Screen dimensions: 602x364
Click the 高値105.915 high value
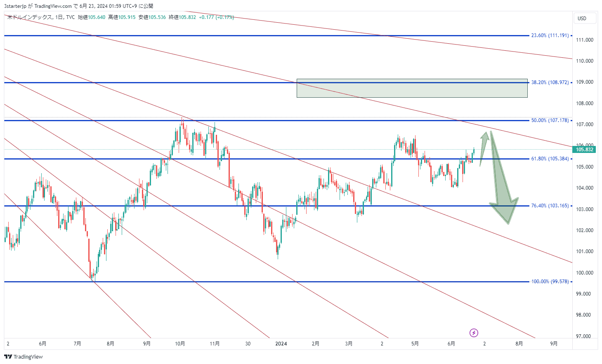pyautogui.click(x=122, y=17)
